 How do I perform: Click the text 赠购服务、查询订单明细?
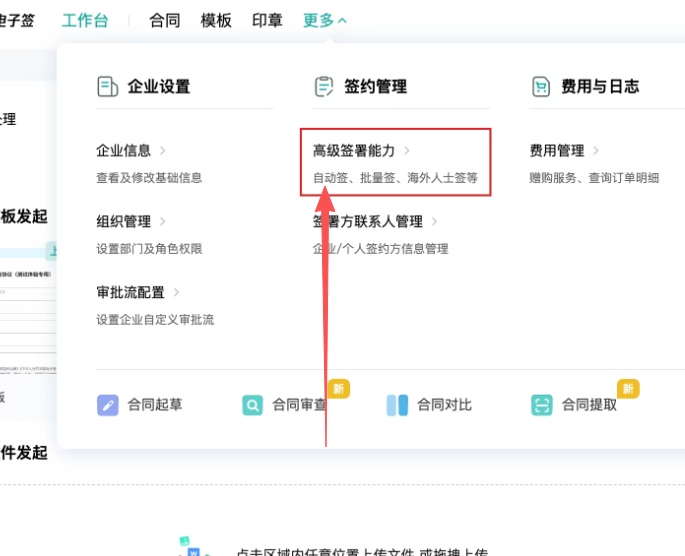pos(594,178)
